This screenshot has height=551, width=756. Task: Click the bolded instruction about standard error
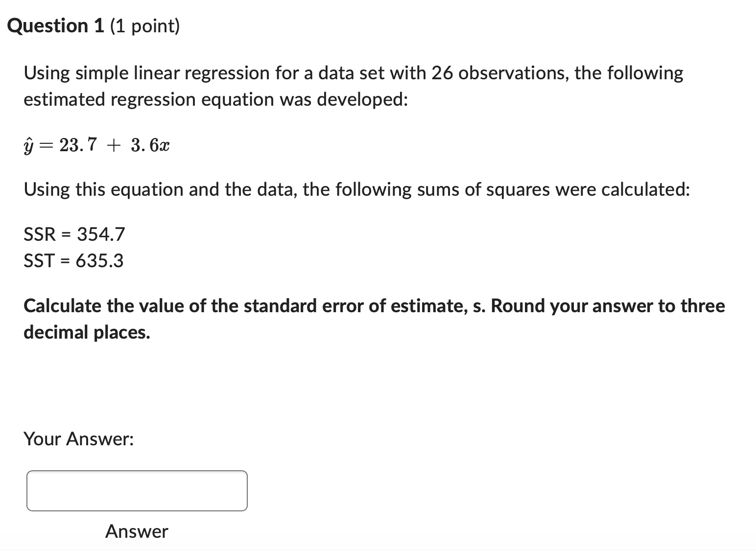click(x=343, y=306)
